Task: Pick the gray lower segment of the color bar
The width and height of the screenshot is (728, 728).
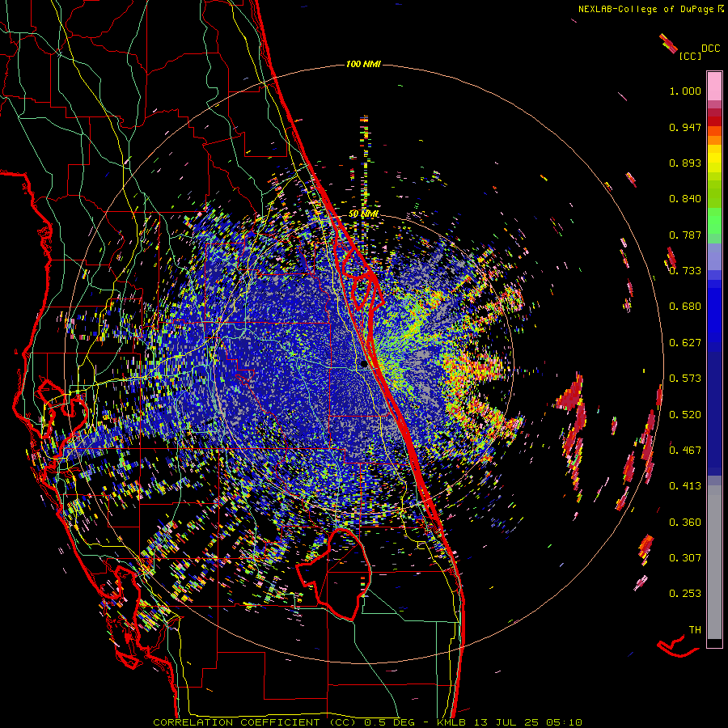Action: [714, 562]
